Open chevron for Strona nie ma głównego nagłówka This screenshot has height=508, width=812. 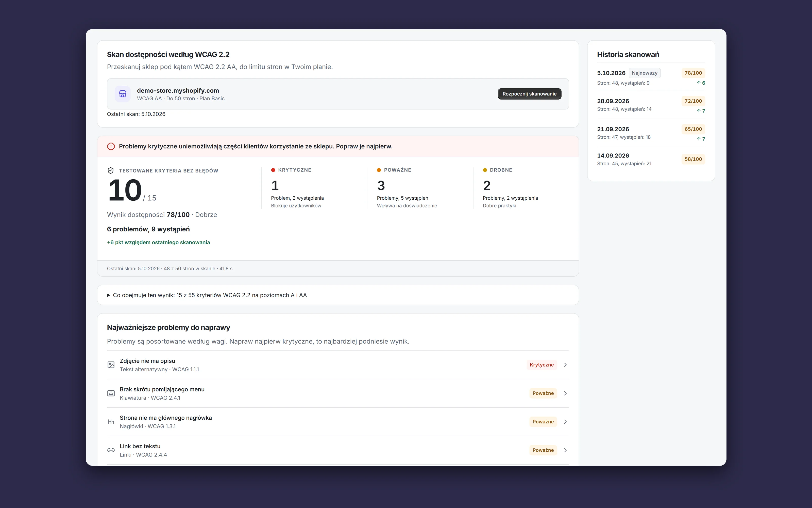pos(565,422)
